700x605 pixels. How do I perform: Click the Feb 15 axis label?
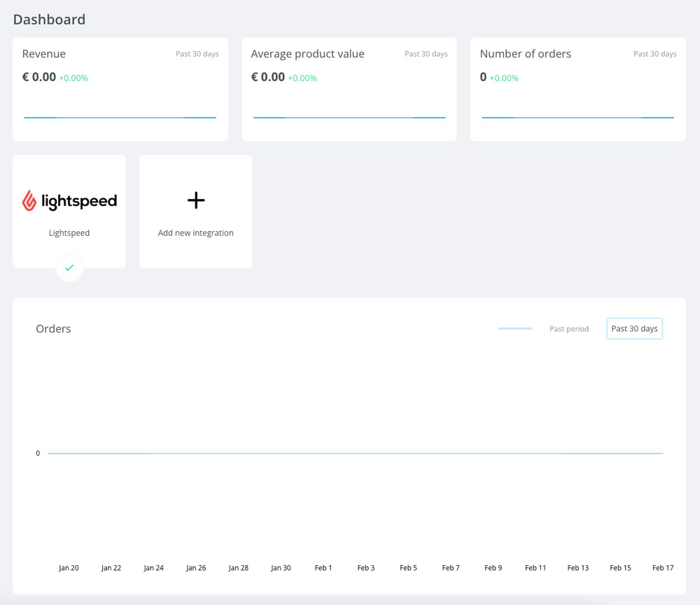(620, 567)
